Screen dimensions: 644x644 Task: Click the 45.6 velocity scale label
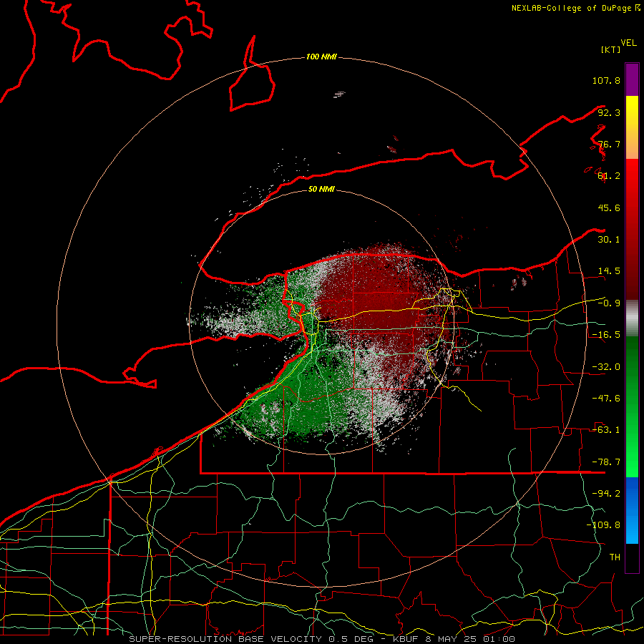[609, 208]
